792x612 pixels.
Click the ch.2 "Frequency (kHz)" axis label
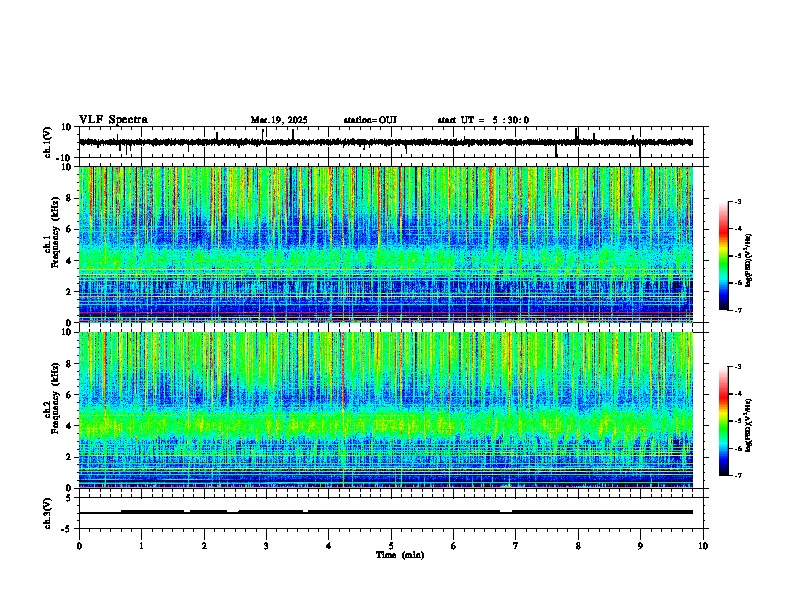click(x=55, y=398)
